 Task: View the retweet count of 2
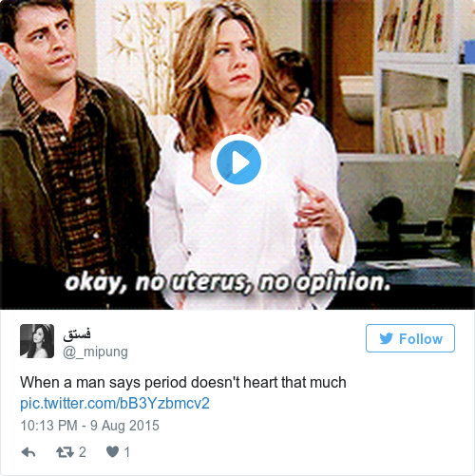coord(83,452)
